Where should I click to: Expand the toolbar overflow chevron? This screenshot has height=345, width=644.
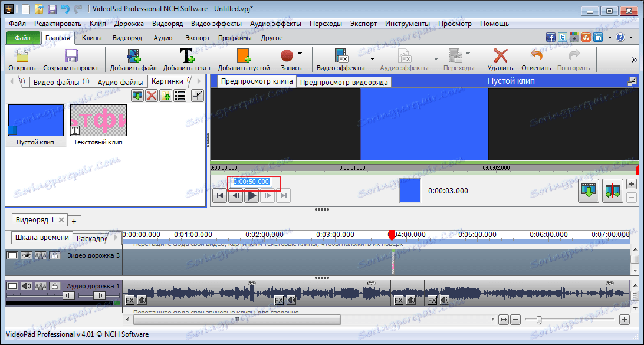click(x=634, y=60)
